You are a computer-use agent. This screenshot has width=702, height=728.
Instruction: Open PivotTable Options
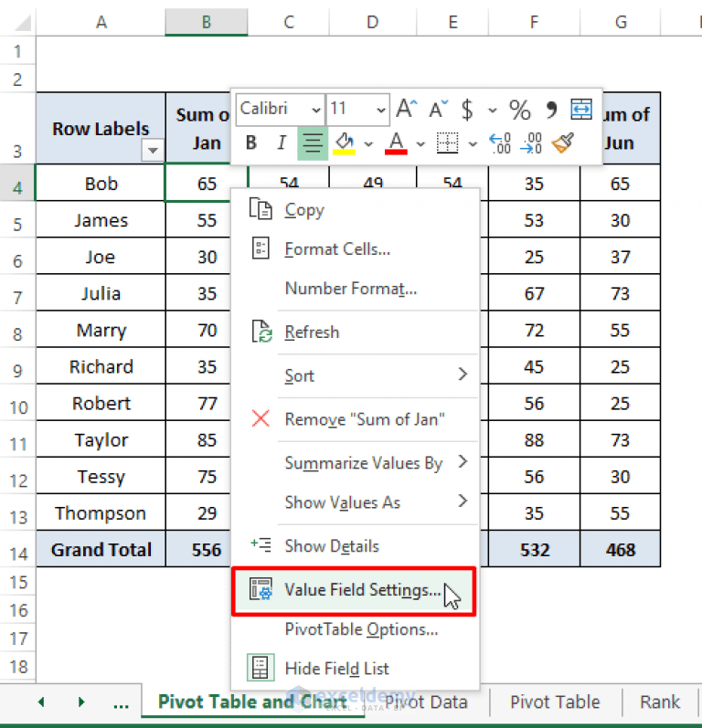coord(356,629)
